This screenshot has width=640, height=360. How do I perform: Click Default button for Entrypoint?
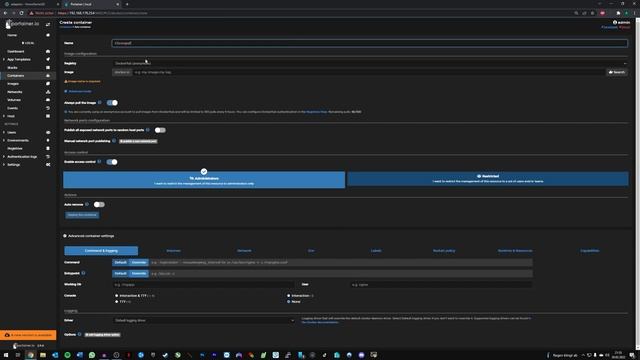point(120,273)
